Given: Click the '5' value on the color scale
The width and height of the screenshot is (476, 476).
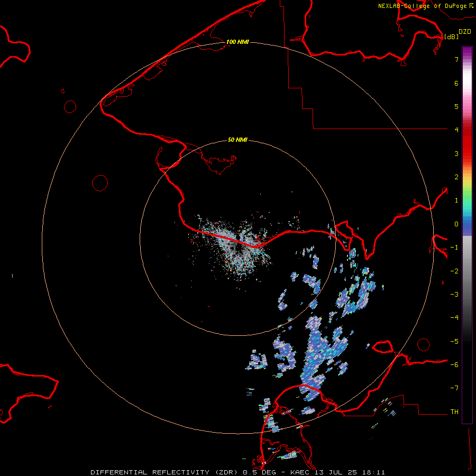Looking at the screenshot, I should tap(456, 106).
